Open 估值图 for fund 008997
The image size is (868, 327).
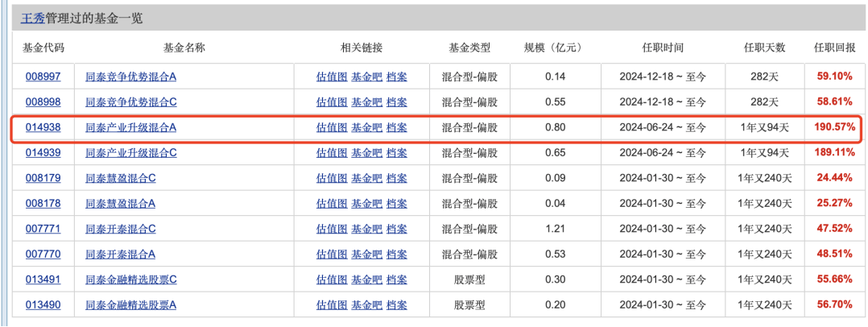click(x=331, y=77)
